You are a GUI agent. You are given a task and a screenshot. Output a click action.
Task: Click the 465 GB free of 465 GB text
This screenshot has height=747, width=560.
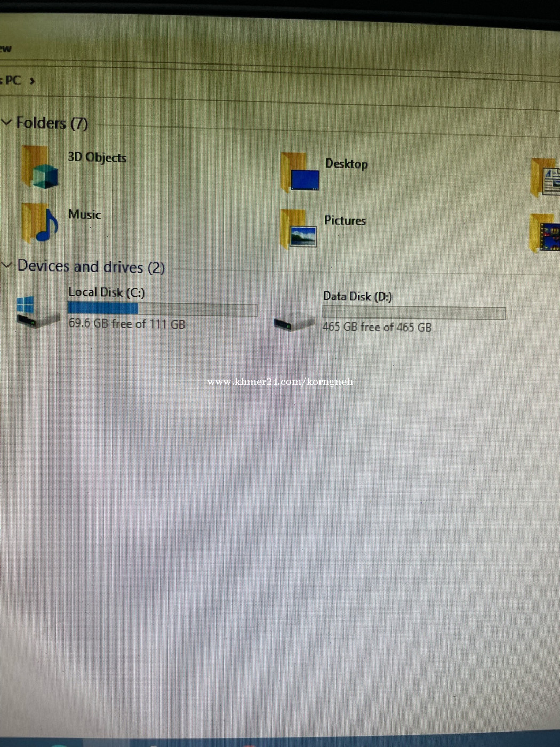(x=377, y=327)
